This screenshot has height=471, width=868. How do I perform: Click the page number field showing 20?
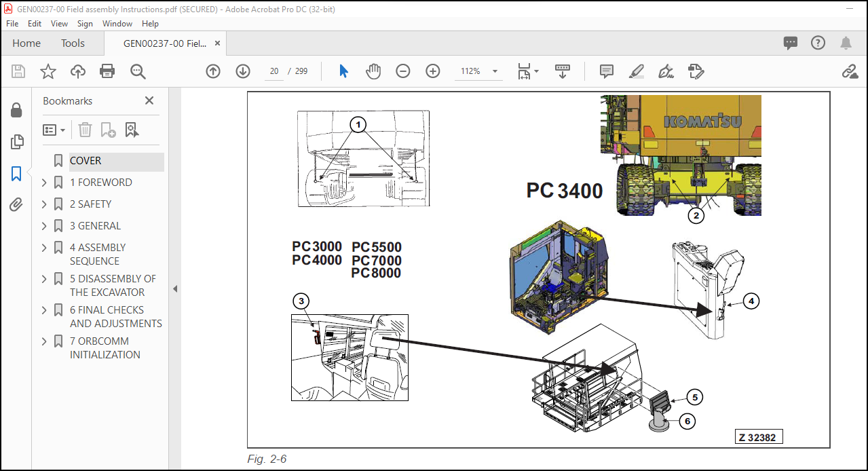(x=274, y=71)
